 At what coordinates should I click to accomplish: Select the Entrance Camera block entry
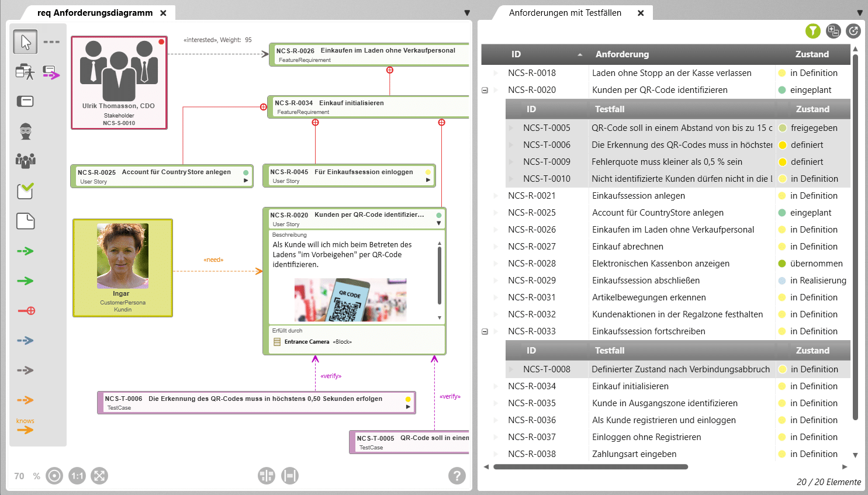coord(313,342)
